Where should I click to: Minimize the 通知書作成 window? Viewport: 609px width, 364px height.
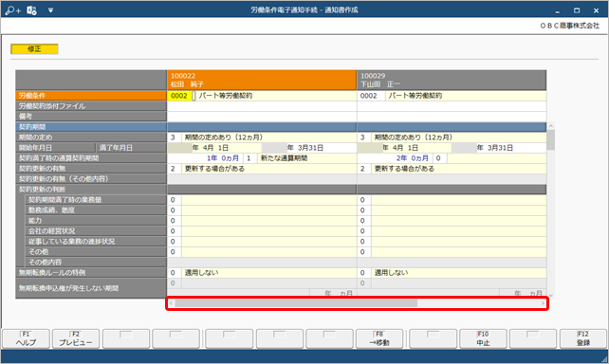point(558,10)
